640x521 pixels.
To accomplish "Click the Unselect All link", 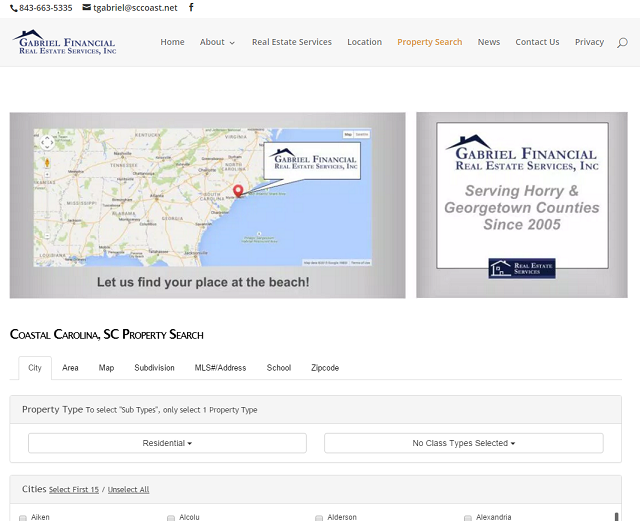I will click(x=129, y=490).
